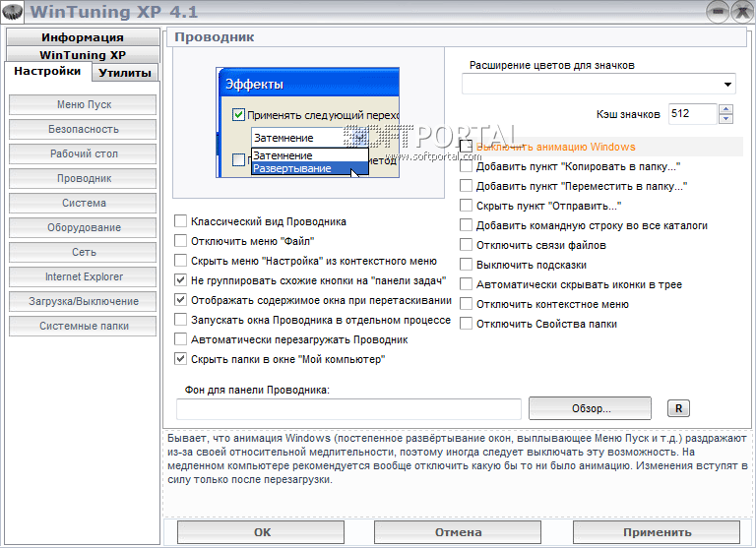Image resolution: width=756 pixels, height=548 pixels.
Task: Open Системные папки settings
Action: click(x=83, y=326)
